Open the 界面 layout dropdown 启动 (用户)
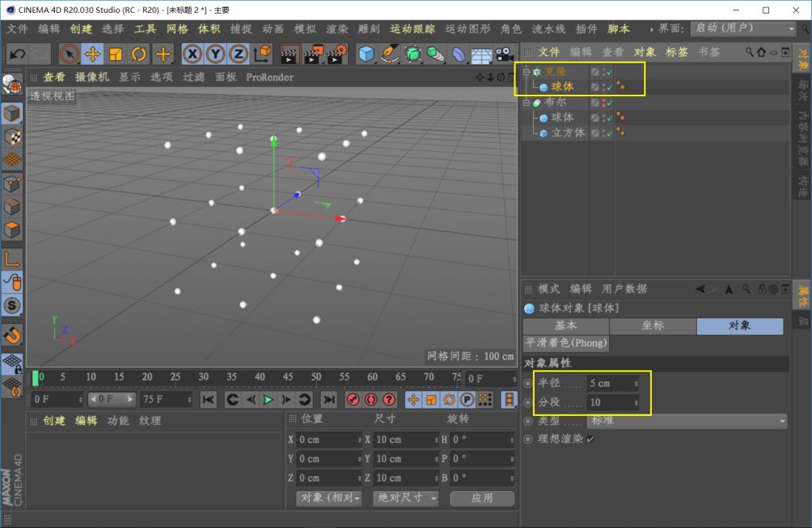 pos(743,29)
